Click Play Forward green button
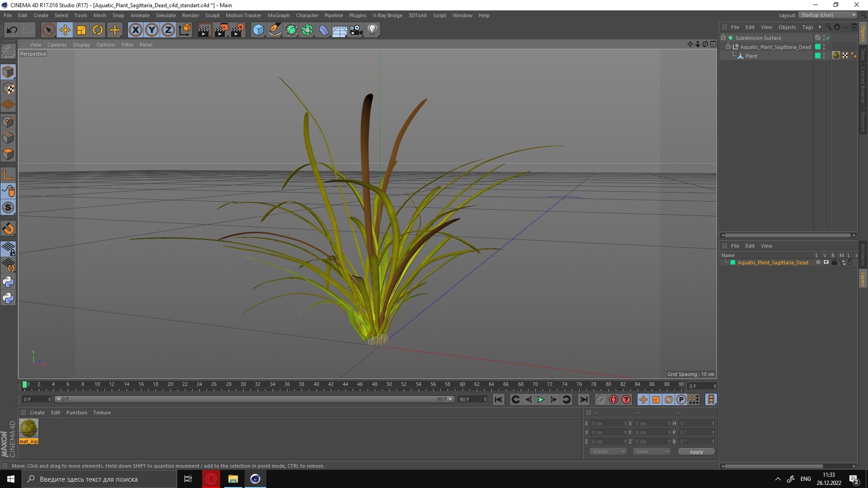 [541, 399]
